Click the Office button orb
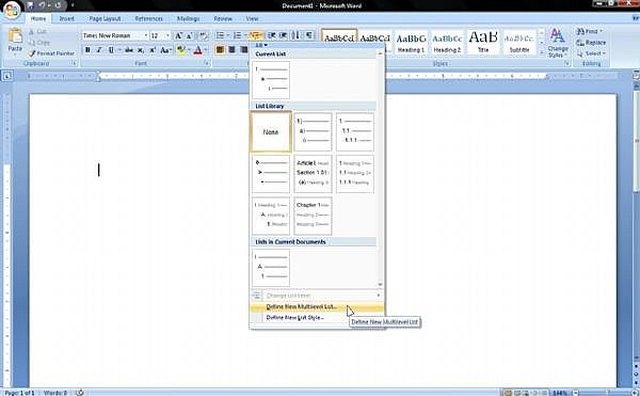This screenshot has height=396, width=640. tap(11, 10)
